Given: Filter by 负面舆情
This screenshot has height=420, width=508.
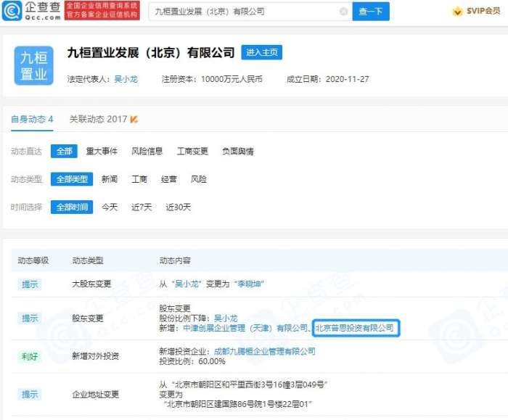Looking at the screenshot, I should click(x=237, y=152).
